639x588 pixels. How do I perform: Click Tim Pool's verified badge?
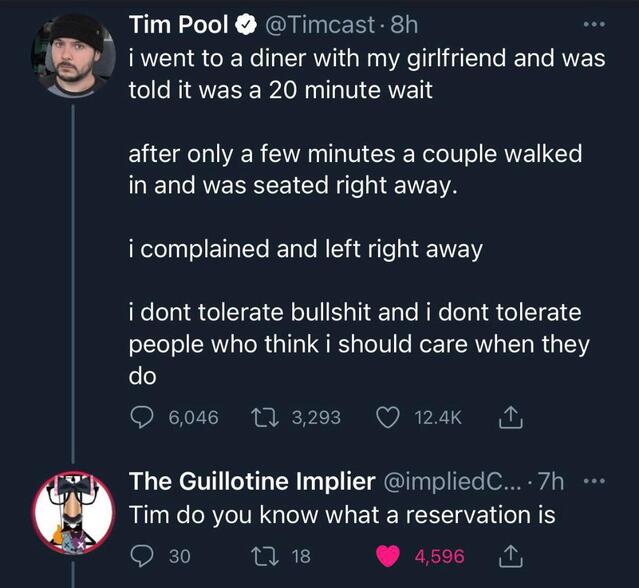coord(242,23)
